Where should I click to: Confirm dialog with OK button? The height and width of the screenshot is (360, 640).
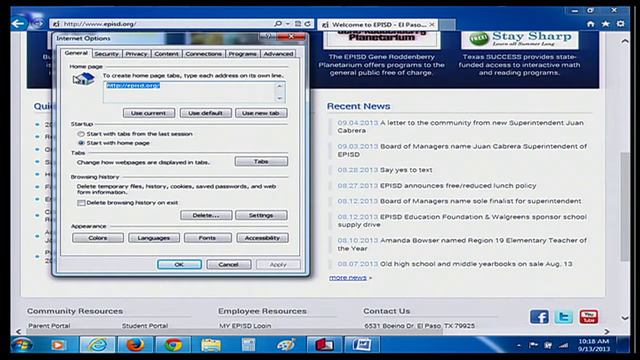[179, 264]
